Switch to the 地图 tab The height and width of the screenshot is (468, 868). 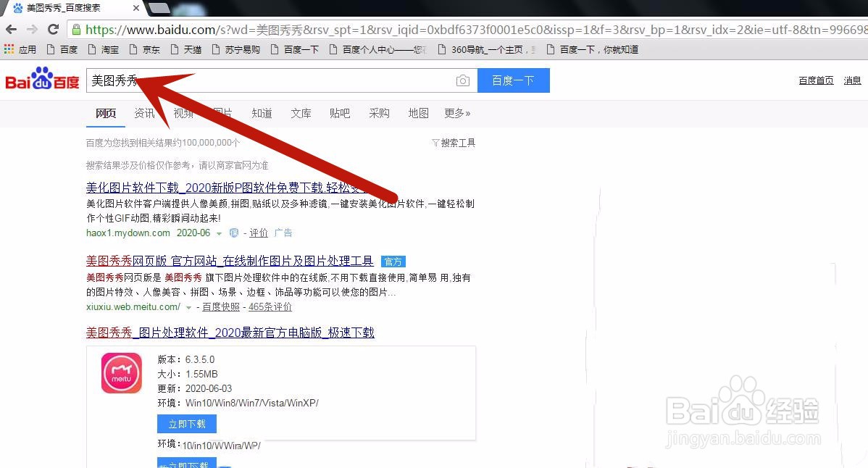point(419,113)
